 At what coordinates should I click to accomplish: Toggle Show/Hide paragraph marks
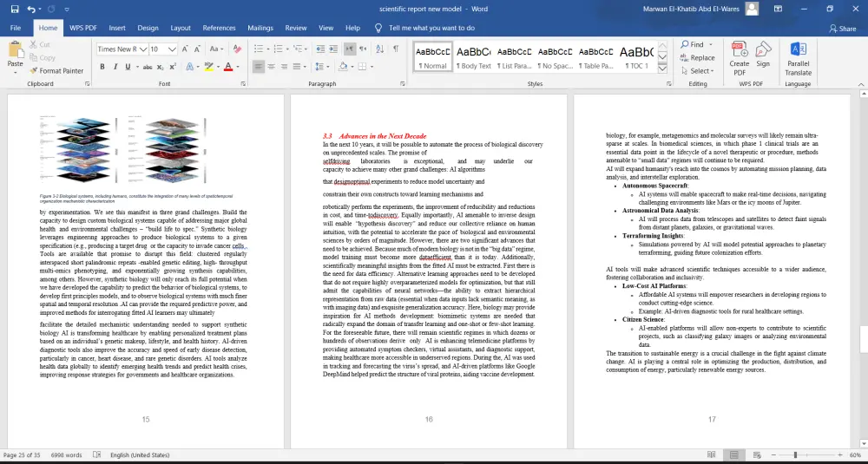click(x=396, y=49)
